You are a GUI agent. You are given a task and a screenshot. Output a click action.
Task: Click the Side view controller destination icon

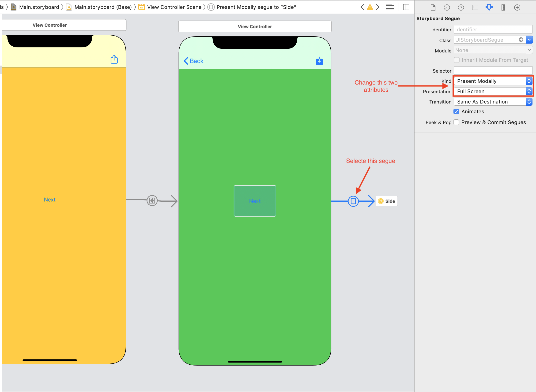pos(381,201)
